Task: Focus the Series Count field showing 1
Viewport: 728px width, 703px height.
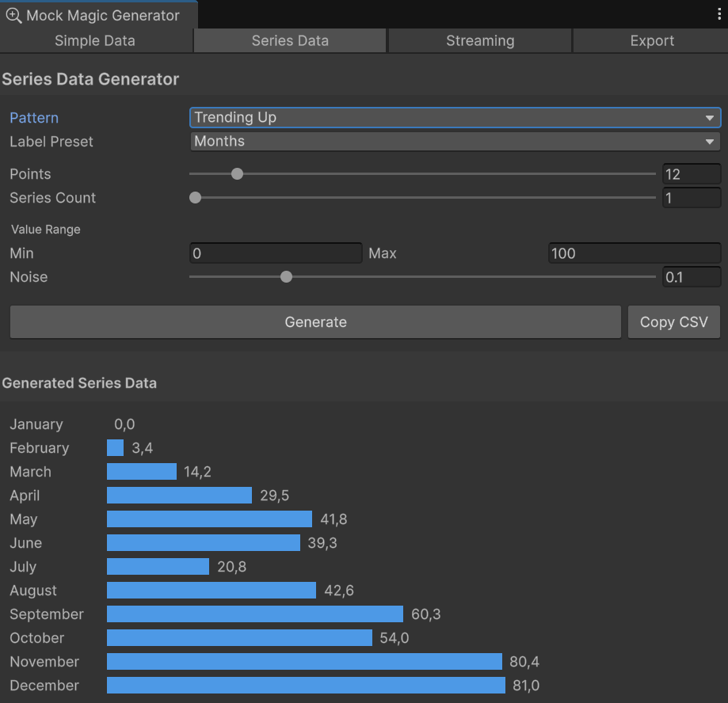Action: [x=692, y=198]
